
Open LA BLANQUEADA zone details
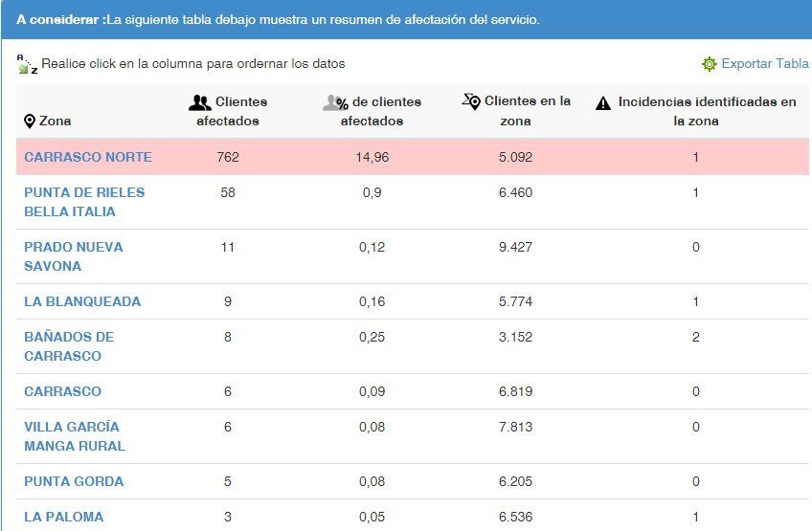82,301
